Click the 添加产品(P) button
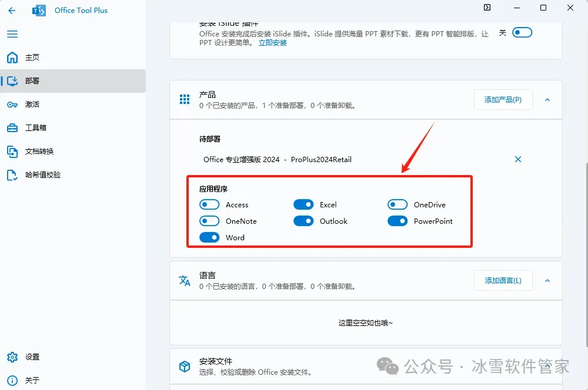588x390 pixels. click(503, 100)
